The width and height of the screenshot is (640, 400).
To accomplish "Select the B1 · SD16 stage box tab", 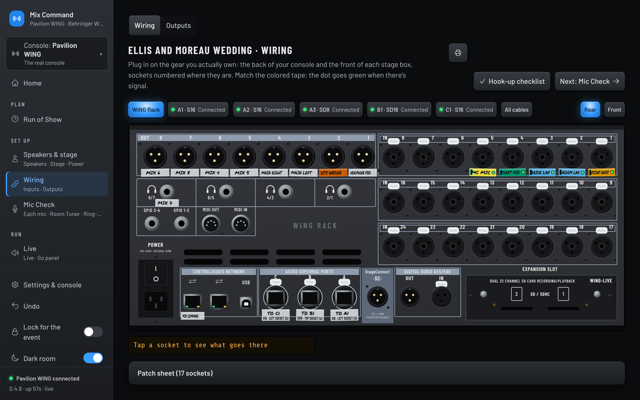I will click(x=399, y=109).
